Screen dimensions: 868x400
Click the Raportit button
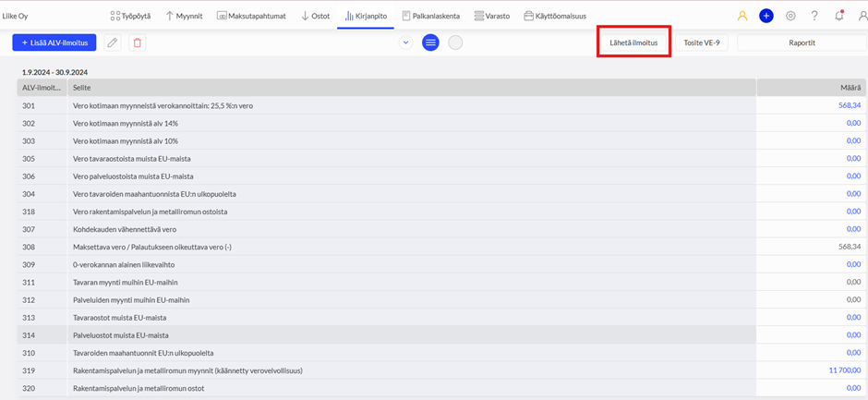(802, 42)
